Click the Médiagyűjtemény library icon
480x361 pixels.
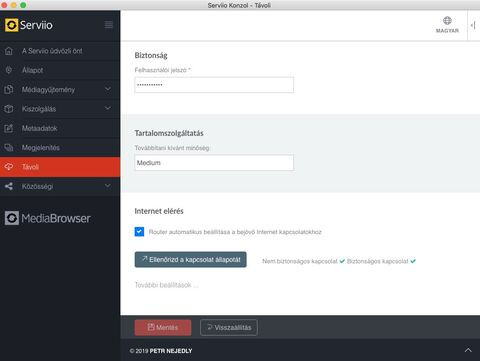[9, 89]
